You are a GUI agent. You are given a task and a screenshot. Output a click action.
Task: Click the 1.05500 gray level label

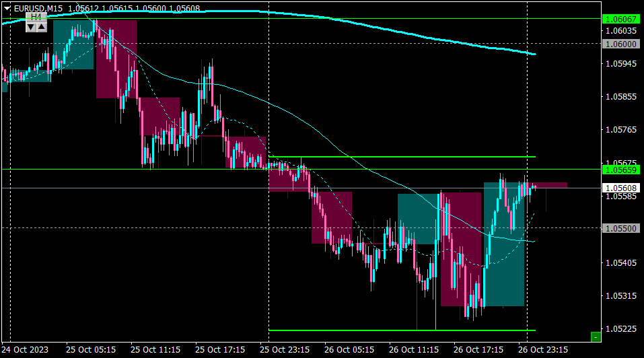pos(621,228)
